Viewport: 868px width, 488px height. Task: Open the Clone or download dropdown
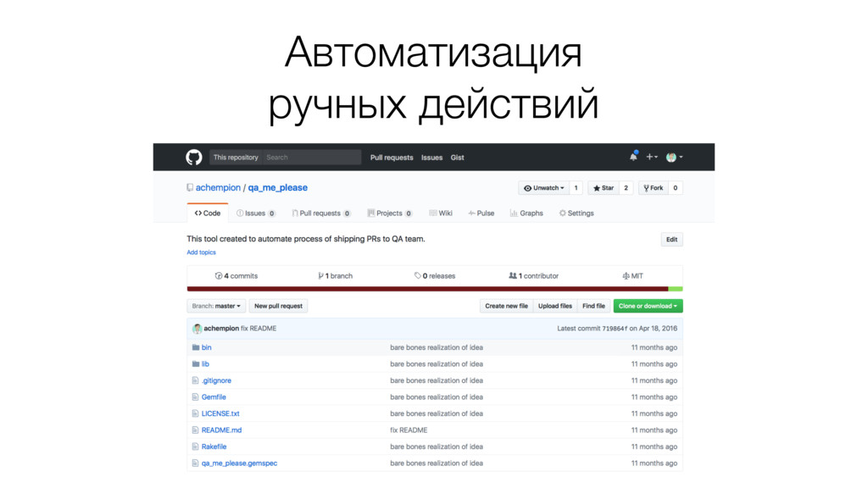(648, 306)
